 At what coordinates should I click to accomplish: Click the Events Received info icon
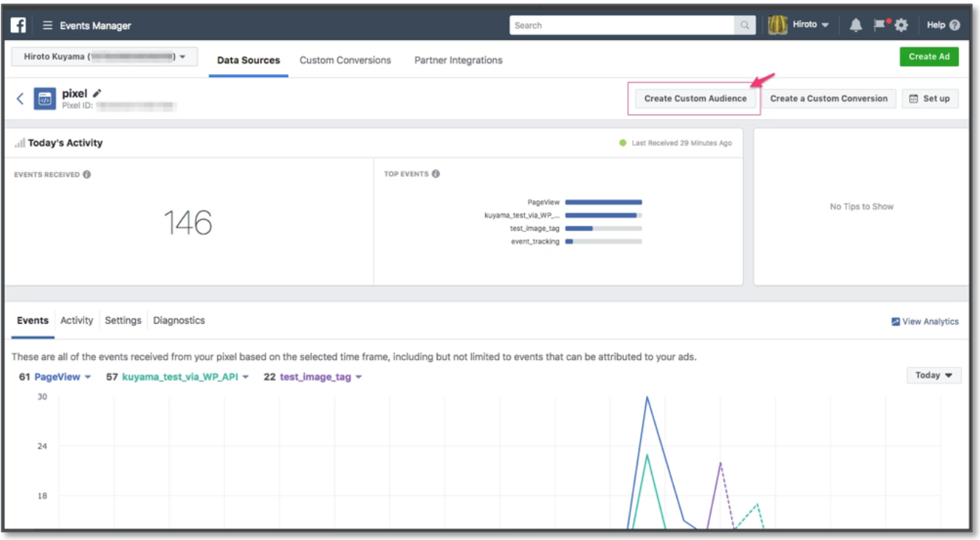tap(87, 175)
